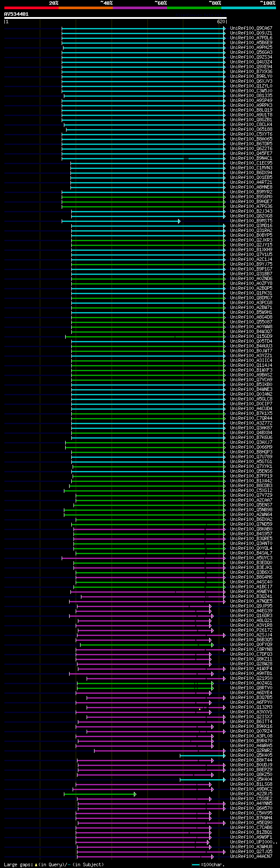280x868 pixels.
Task: Click the UniRef100_B9MST5 label
Action: click(251, 221)
